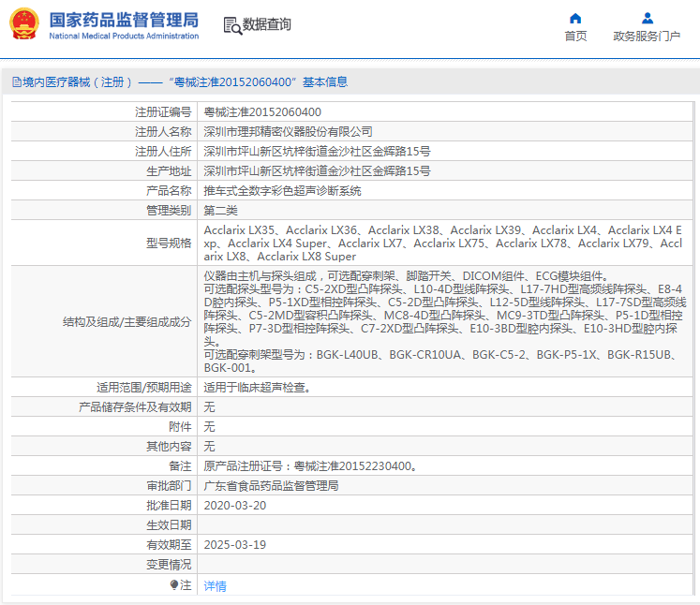Screen dimensions: 700x605
Task: Select 广东省食品药品监督管理局 value
Action: [x=271, y=485]
